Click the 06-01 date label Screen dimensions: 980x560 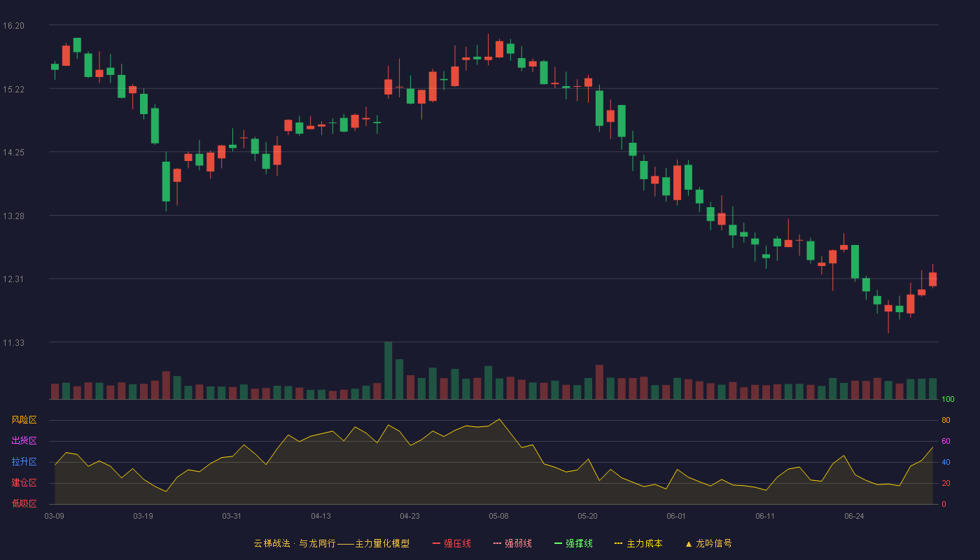[676, 516]
